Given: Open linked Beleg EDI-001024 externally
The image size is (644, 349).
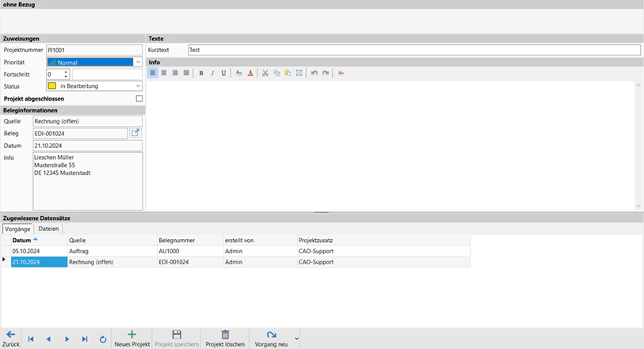Looking at the screenshot, I should click(x=135, y=133).
